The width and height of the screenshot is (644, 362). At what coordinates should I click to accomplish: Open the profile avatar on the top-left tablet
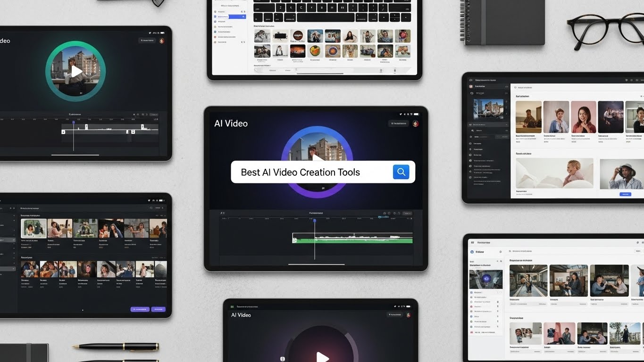point(162,41)
